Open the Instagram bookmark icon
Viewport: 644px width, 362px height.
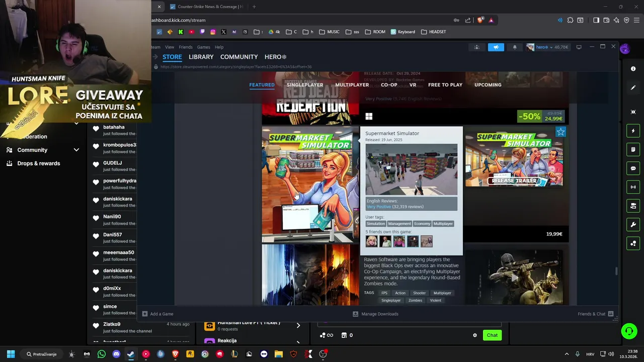coord(213,32)
